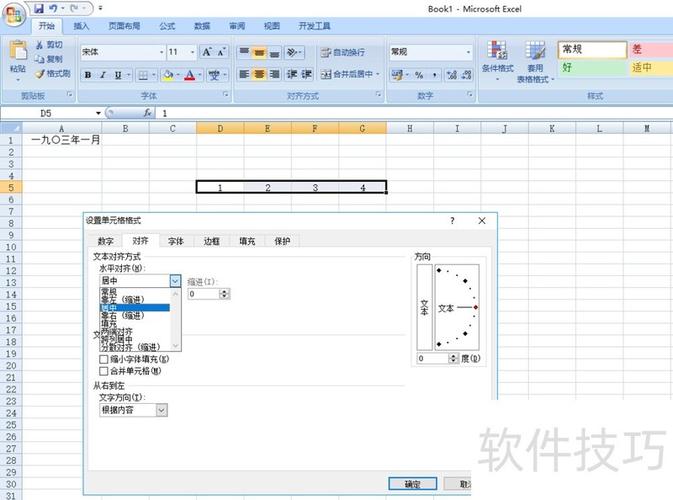
Task: Check the 合并单元格 checkbox
Action: coord(103,371)
